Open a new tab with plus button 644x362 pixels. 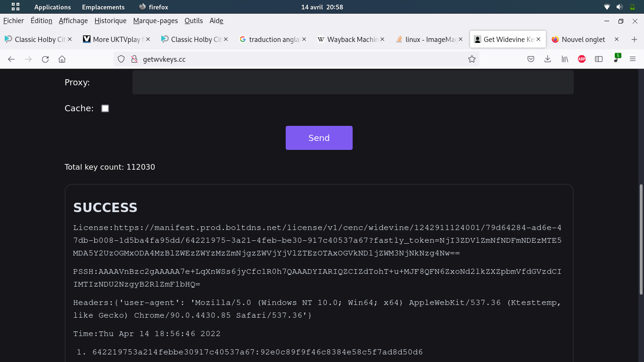[634, 40]
